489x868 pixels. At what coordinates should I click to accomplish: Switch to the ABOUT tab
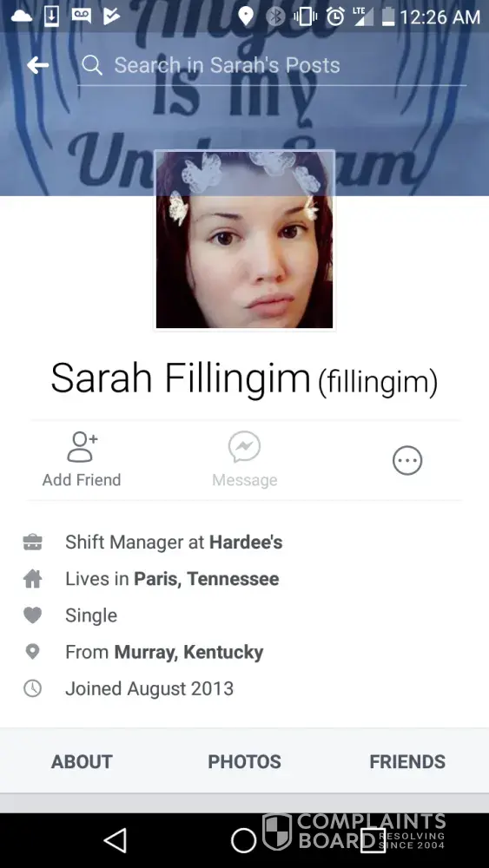pos(82,762)
